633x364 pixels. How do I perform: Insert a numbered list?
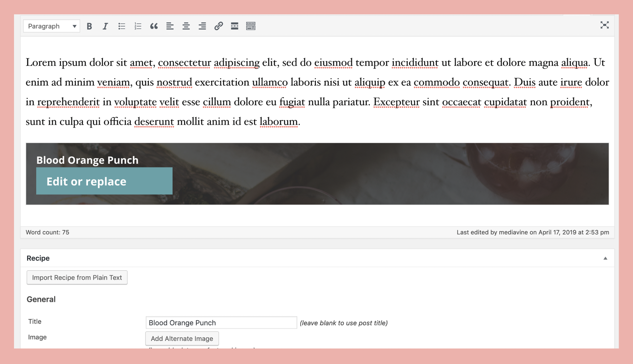point(138,26)
